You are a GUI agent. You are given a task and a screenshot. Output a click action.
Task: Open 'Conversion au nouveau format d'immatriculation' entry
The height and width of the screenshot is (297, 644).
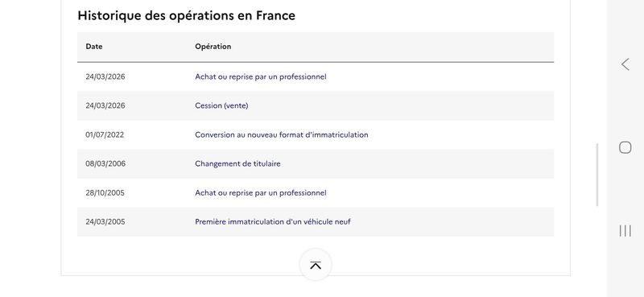(x=281, y=134)
